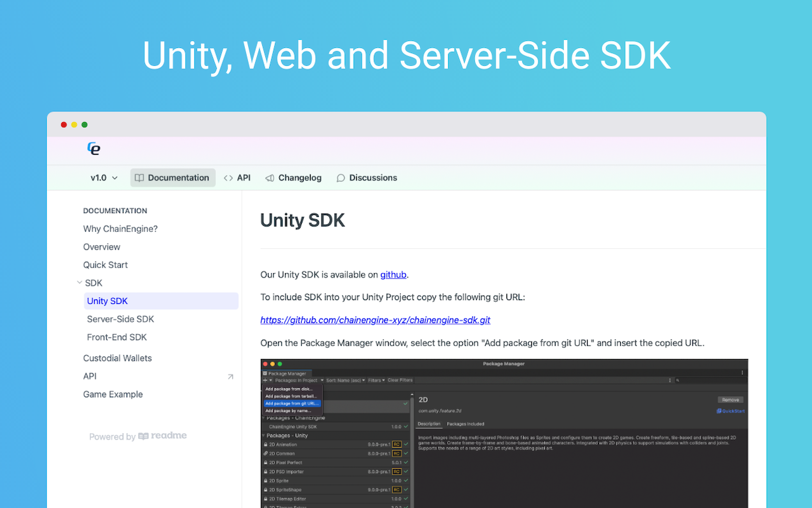The height and width of the screenshot is (508, 812).
Task: Switch to the Packages Included tab
Action: click(465, 424)
